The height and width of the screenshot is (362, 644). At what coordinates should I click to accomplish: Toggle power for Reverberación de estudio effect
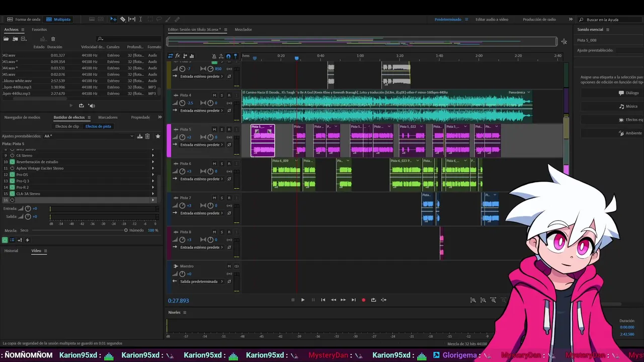[x=13, y=162]
